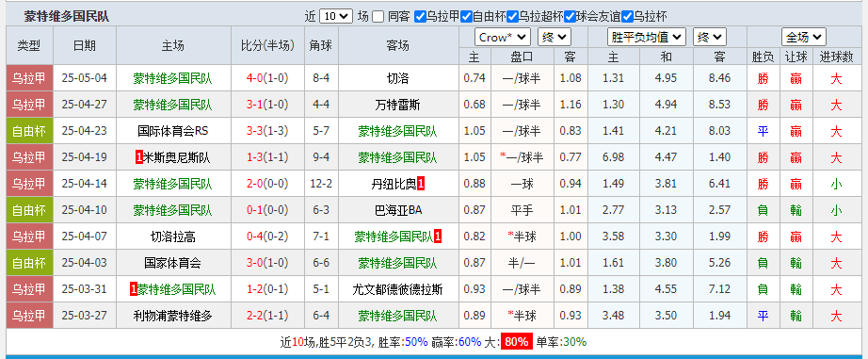This screenshot has width=868, height=359.
Task: Select the 角球 column header
Action: tap(321, 45)
